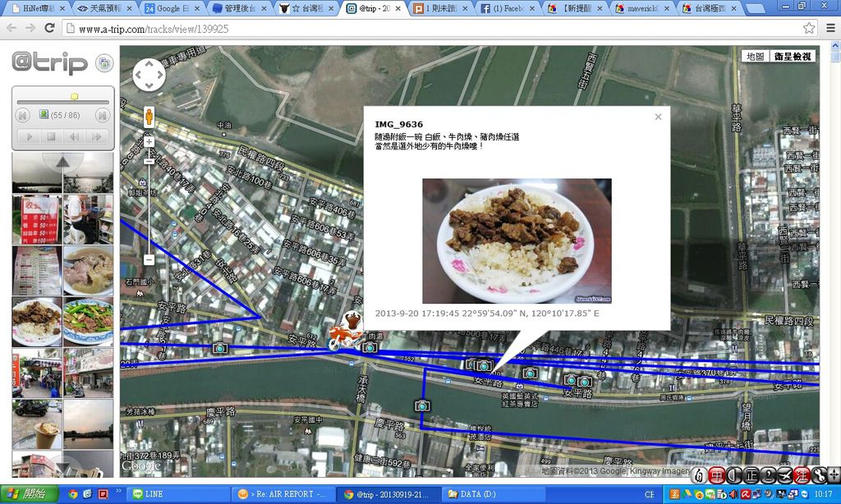Click the address bar URL

tap(154, 29)
